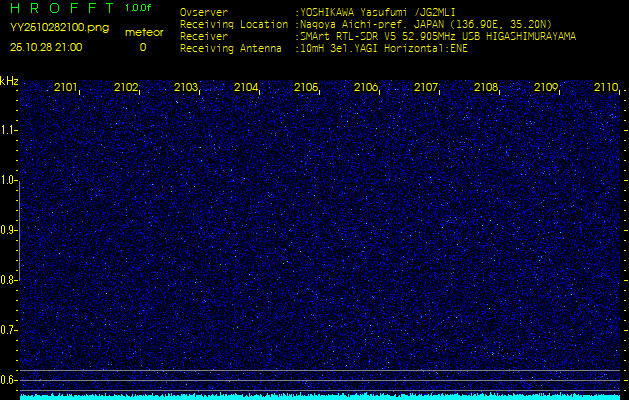Click the 2103 time marker
This screenshot has width=629, height=400.
(186, 88)
